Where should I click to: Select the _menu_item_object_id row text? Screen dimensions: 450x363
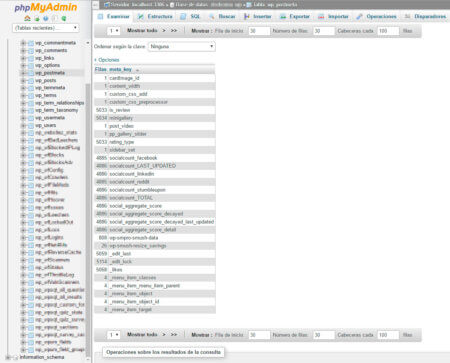click(x=134, y=302)
